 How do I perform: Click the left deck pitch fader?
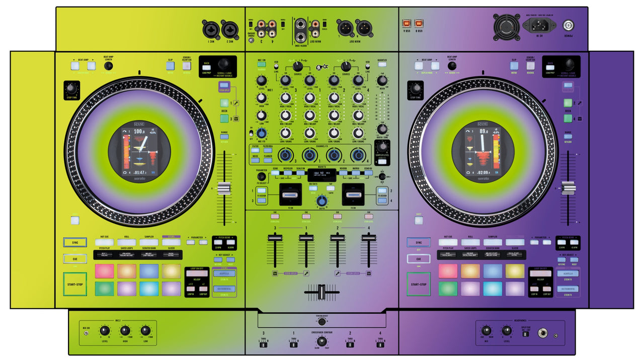tap(224, 189)
